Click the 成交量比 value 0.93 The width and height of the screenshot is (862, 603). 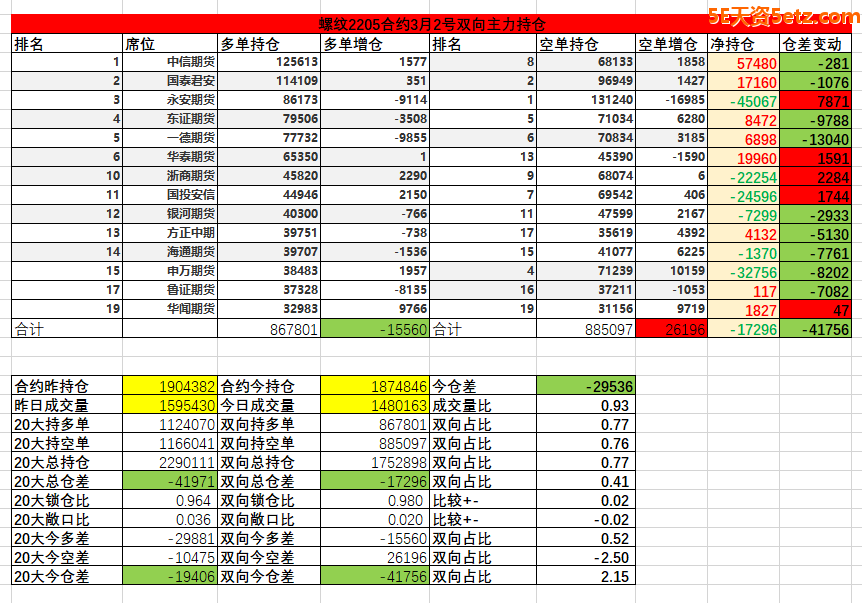pyautogui.click(x=585, y=405)
